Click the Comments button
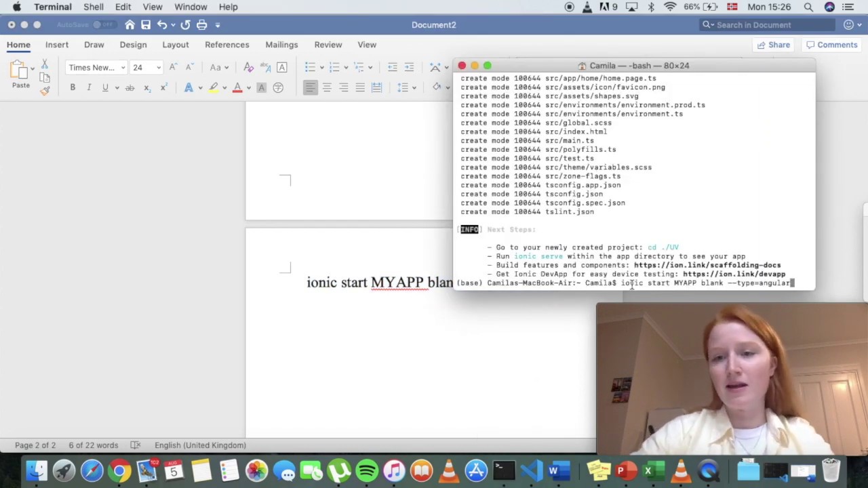Viewport: 868px width, 488px height. (831, 45)
